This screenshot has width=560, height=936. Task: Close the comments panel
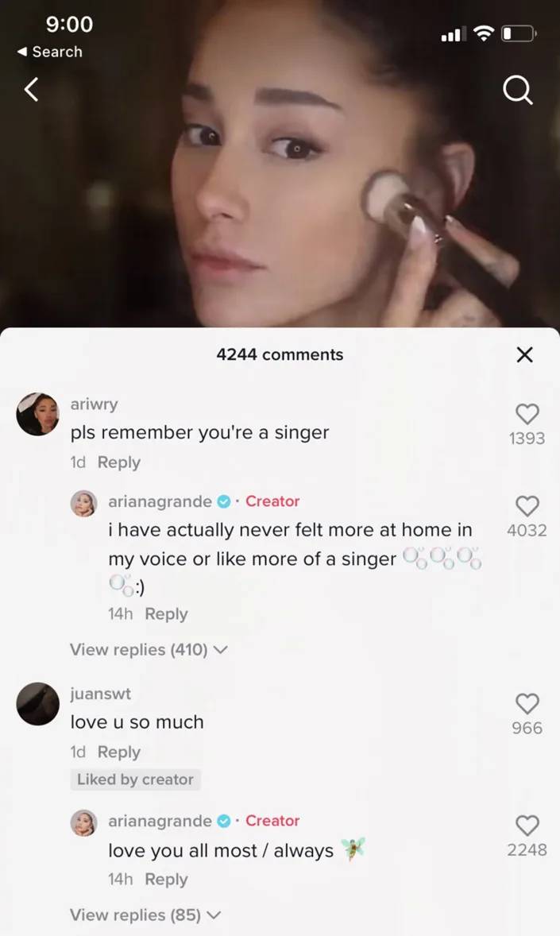click(x=524, y=354)
